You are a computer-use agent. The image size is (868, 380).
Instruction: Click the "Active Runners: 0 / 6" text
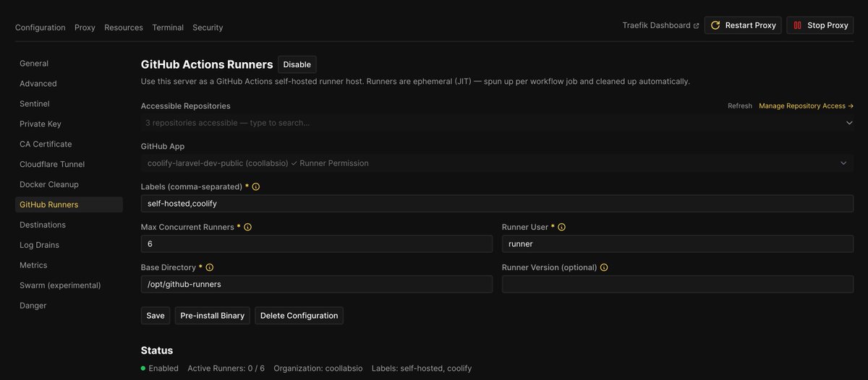(226, 368)
